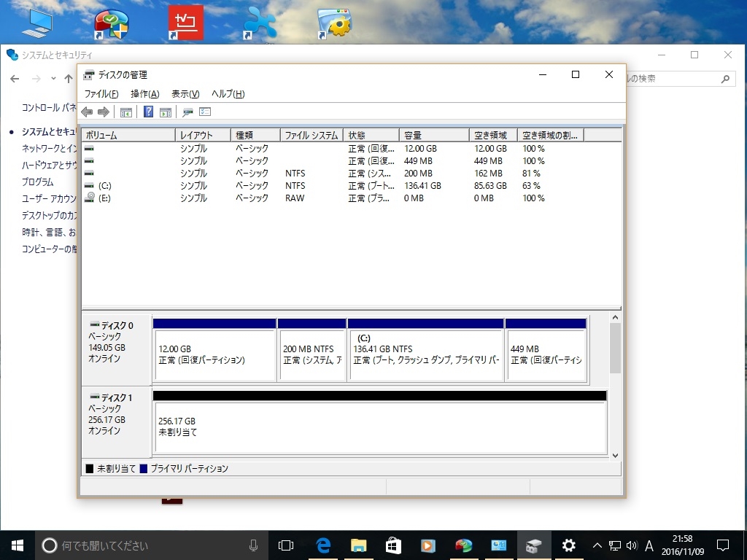747x560 pixels.
Task: Click the Back arrow in Disk Management toolbar
Action: coord(87,112)
